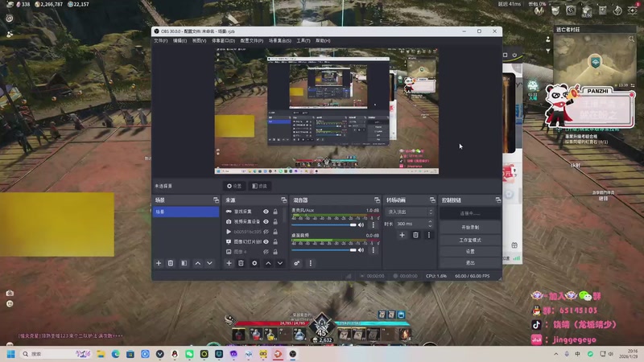The height and width of the screenshot is (362, 644).
Task: Toggle lock on 视频采集设备 source
Action: (x=275, y=222)
